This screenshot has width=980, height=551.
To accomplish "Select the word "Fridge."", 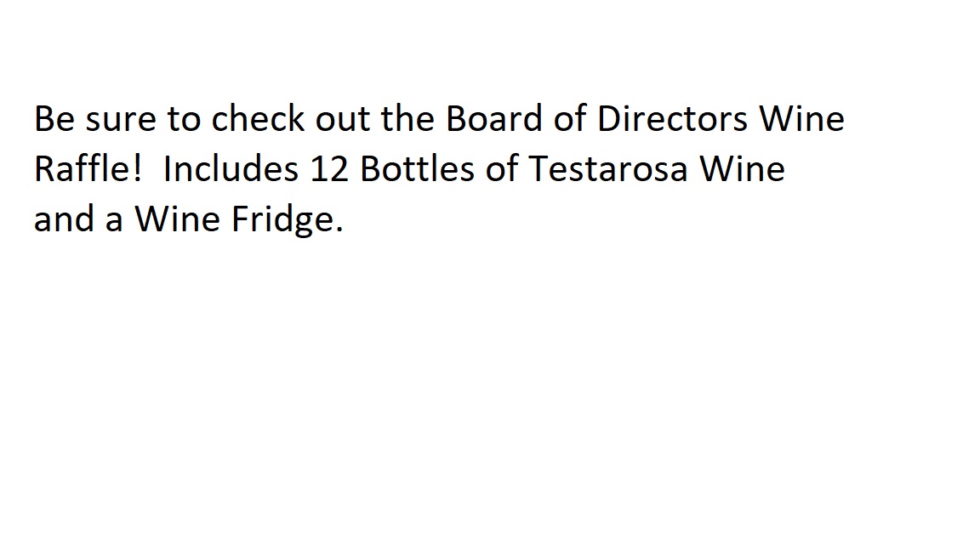I will 288,220.
